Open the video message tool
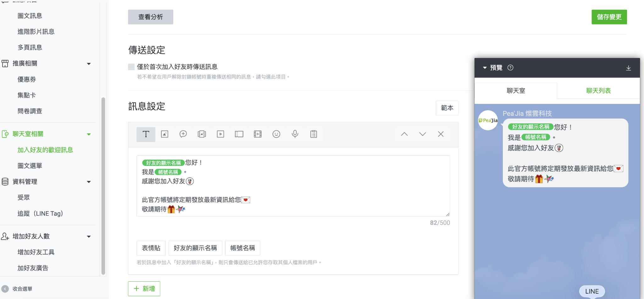This screenshot has width=644, height=299. pos(220,134)
